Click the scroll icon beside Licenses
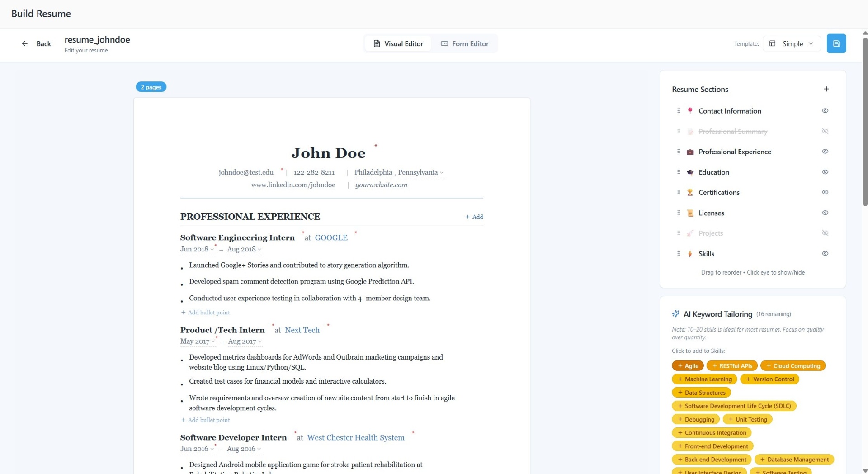 point(690,213)
